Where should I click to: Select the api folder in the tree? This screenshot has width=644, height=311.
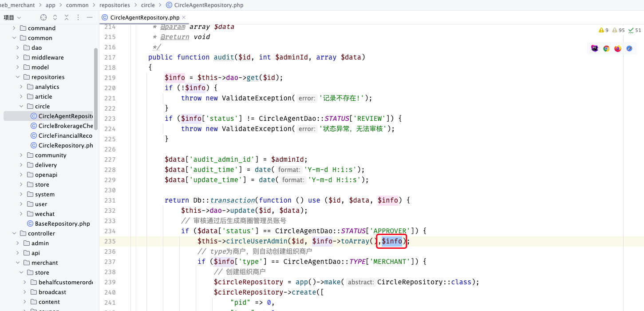click(36, 253)
